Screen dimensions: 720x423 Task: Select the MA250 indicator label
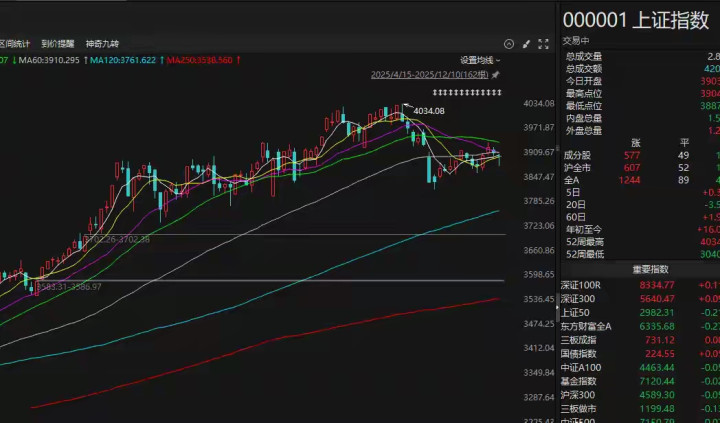(x=200, y=60)
